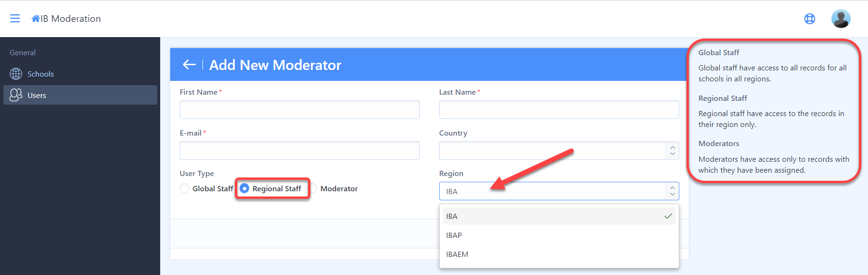This screenshot has width=868, height=275.
Task: Choose IBAEM from the Region list
Action: click(x=559, y=254)
